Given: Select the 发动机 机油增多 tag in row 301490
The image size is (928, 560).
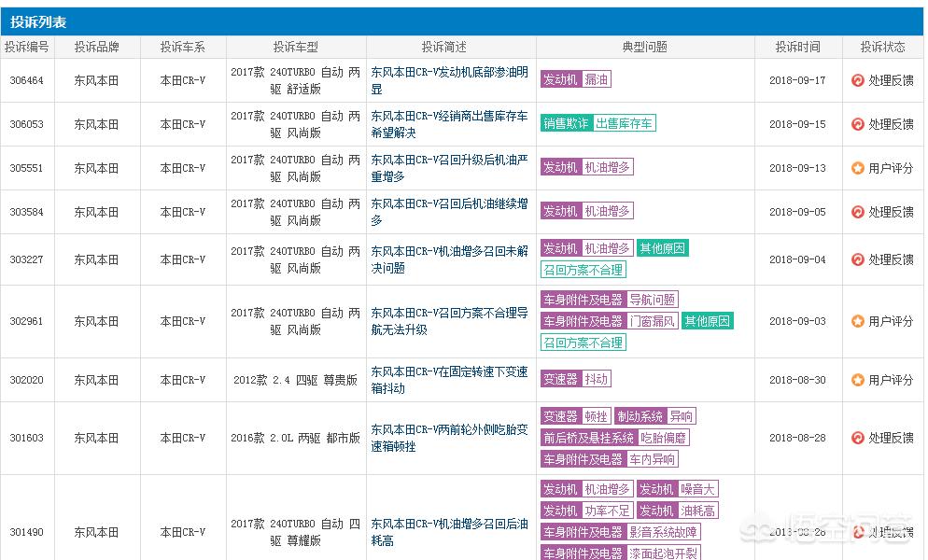Looking at the screenshot, I should pos(587,489).
